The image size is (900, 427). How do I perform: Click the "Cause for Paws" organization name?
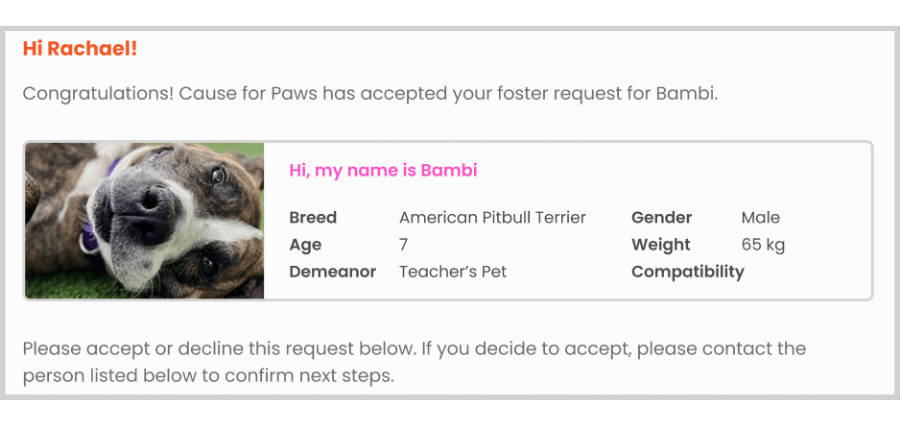(x=248, y=93)
